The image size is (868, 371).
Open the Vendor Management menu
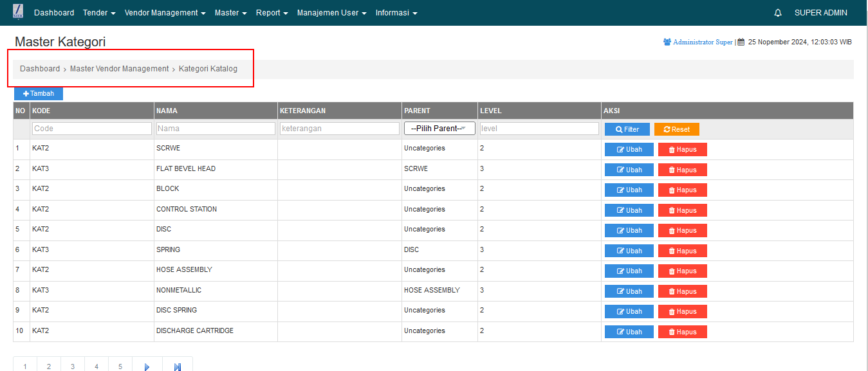tap(165, 13)
